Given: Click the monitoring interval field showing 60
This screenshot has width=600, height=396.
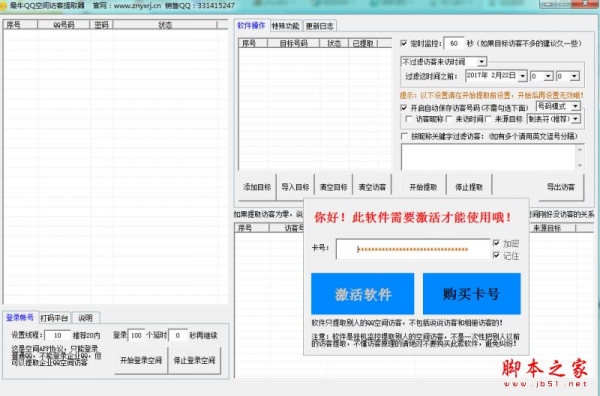Looking at the screenshot, I should (x=454, y=43).
